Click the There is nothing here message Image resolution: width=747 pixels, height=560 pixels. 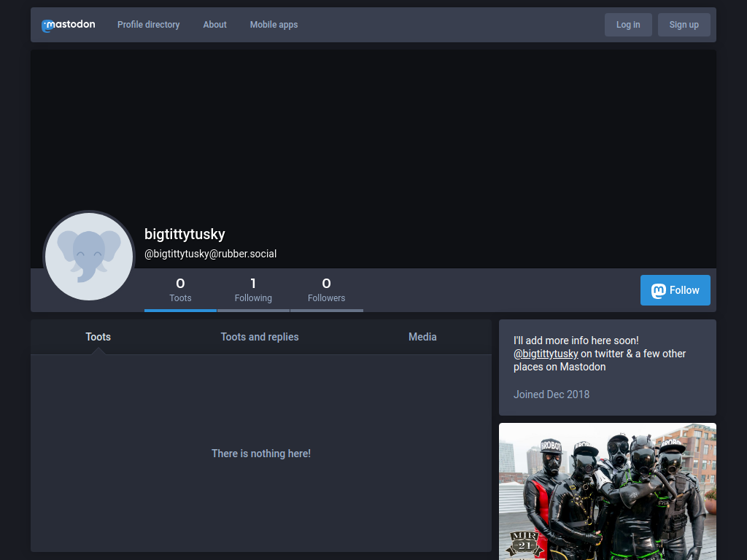261,454
